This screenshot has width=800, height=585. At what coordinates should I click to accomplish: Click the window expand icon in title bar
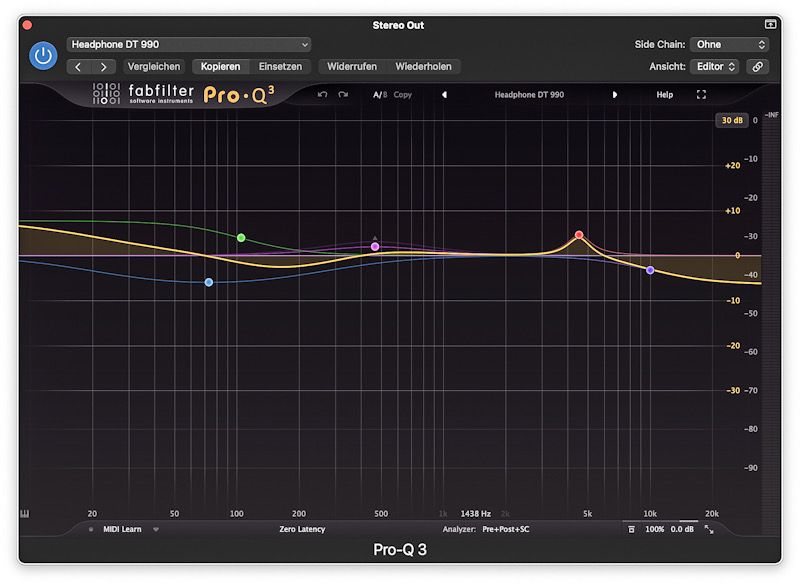[770, 24]
